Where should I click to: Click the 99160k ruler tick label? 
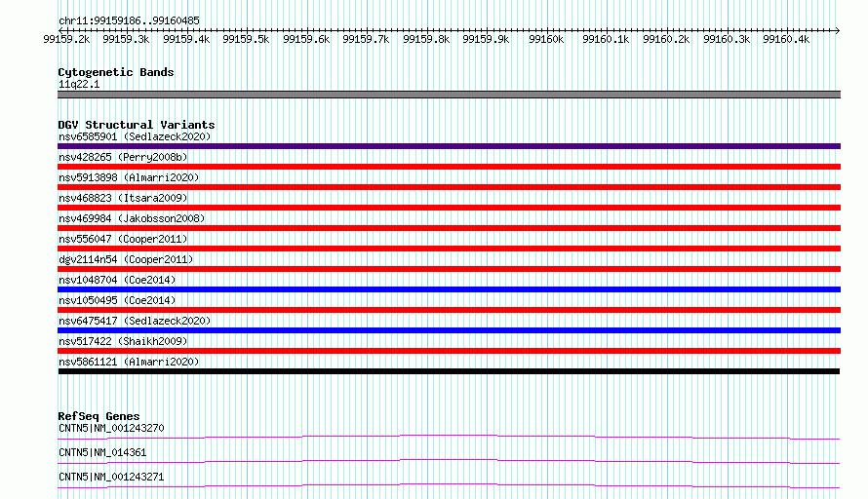pos(546,39)
